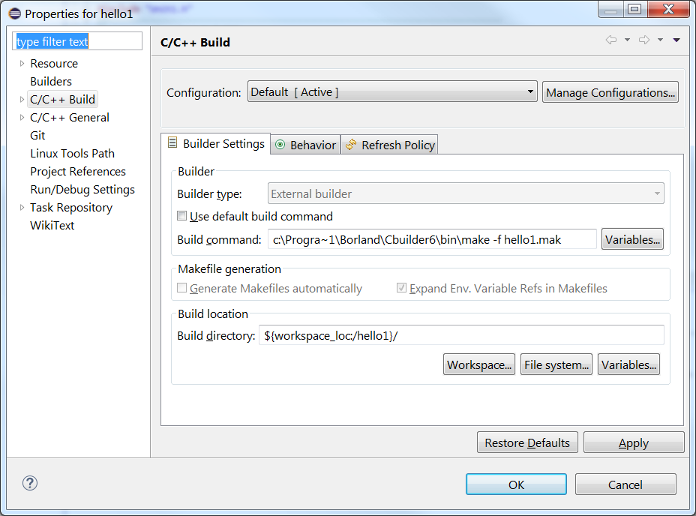Viewport: 696px width, 516px height.
Task: Click the Builder Settings tab icon
Action: [172, 143]
